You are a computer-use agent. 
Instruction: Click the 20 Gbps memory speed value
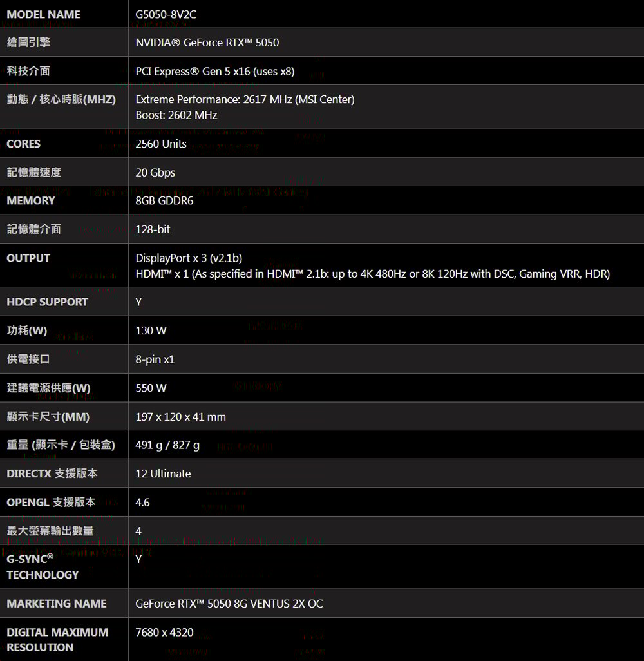pos(155,173)
